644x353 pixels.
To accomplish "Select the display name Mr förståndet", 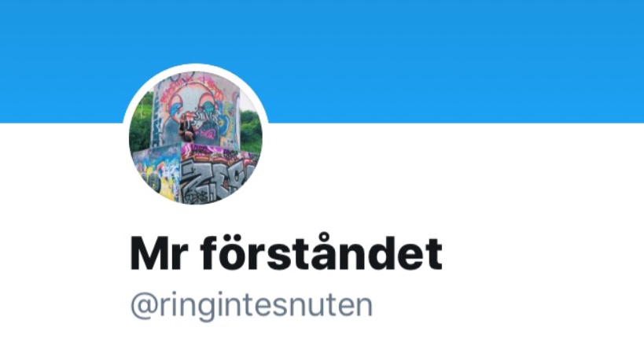I will click(286, 253).
